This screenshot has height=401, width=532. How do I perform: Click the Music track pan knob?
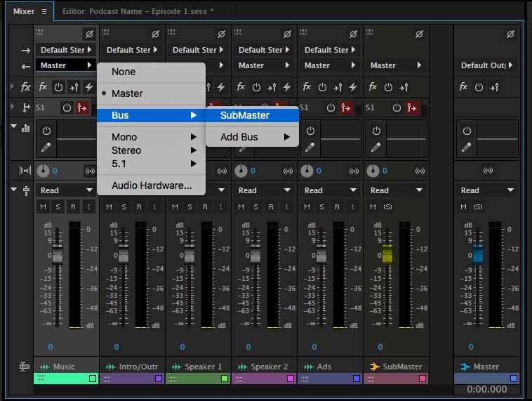pos(42,171)
